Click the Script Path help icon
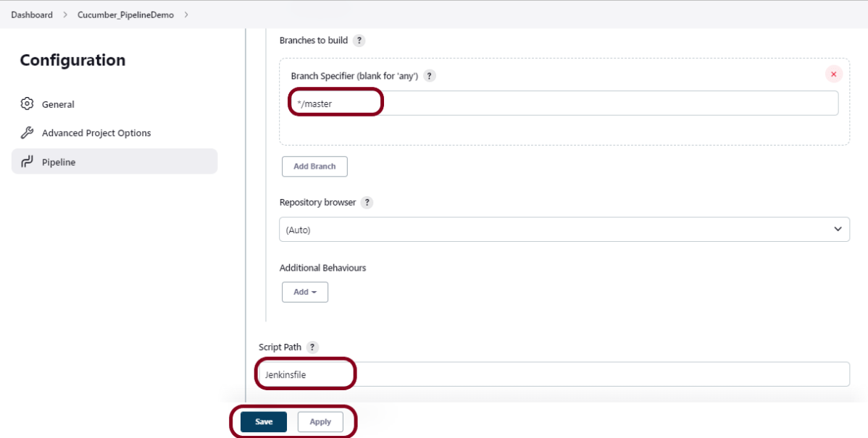The height and width of the screenshot is (438, 868). [x=312, y=348]
